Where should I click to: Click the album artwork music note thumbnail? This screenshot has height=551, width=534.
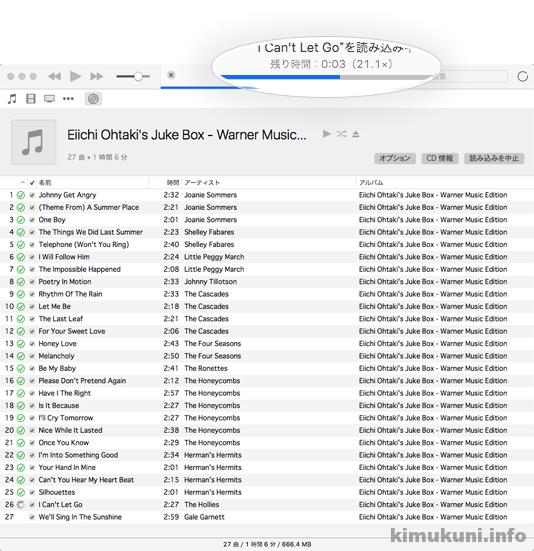33,142
